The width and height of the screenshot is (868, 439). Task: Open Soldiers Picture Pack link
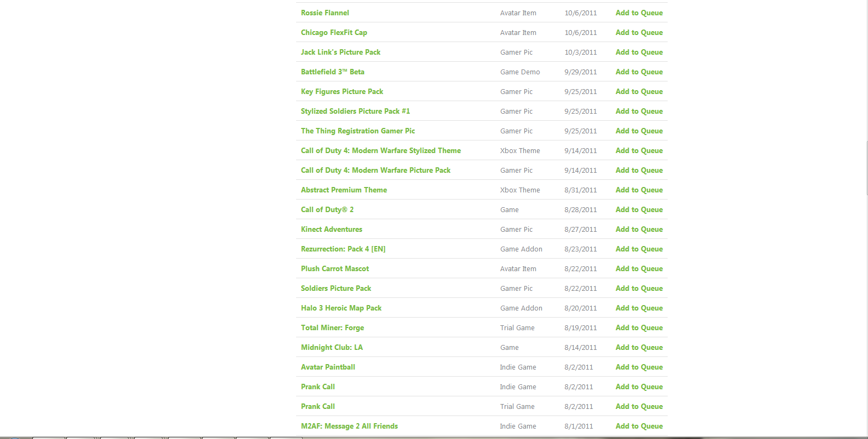(x=336, y=288)
